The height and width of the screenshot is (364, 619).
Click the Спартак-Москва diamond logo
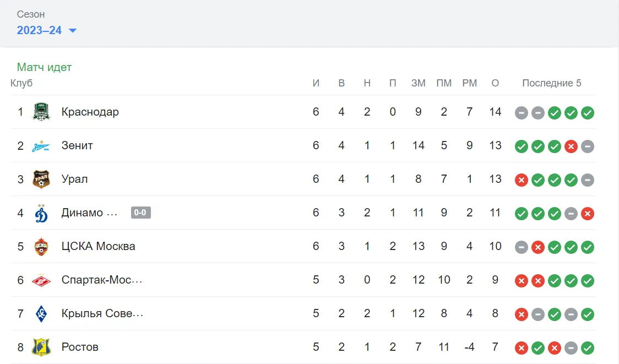click(x=41, y=280)
